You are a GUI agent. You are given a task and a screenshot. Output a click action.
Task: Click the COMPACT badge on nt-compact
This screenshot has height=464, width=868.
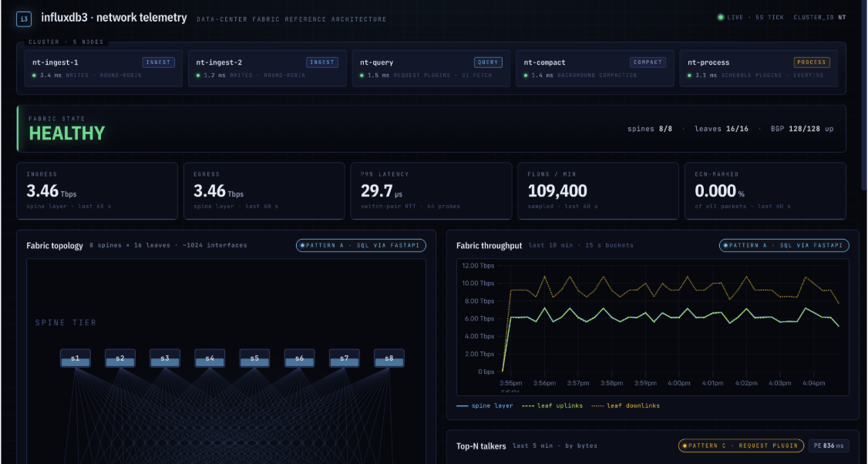648,62
